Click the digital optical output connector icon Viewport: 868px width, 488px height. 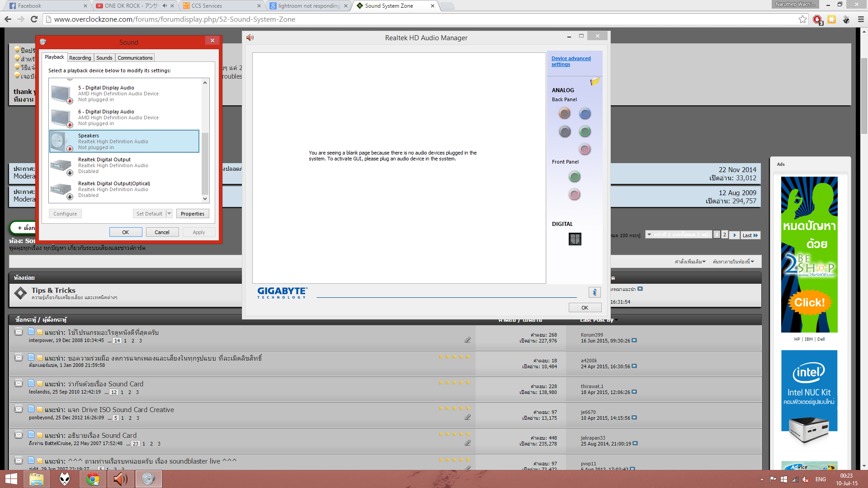[x=575, y=239]
